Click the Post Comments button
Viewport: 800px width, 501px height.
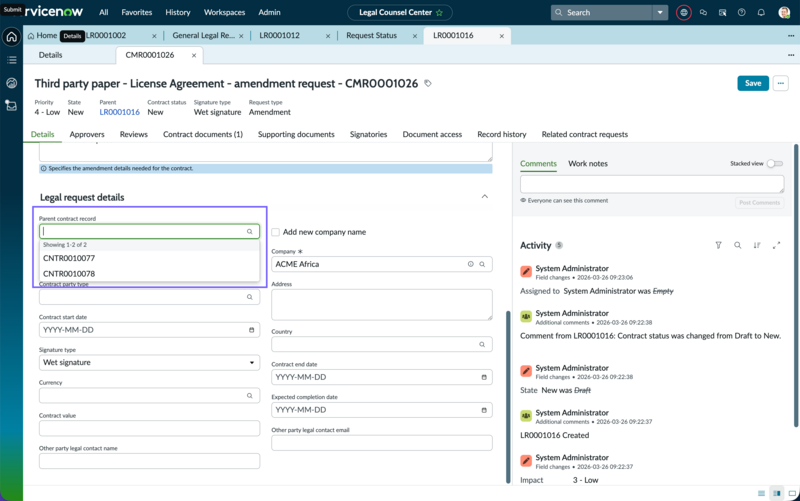tap(759, 203)
